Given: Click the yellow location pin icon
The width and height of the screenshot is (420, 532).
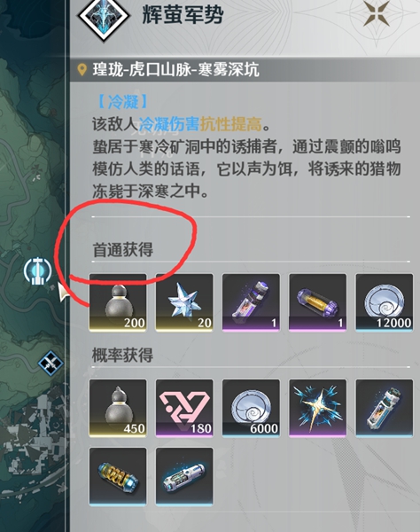Looking at the screenshot, I should 82,69.
